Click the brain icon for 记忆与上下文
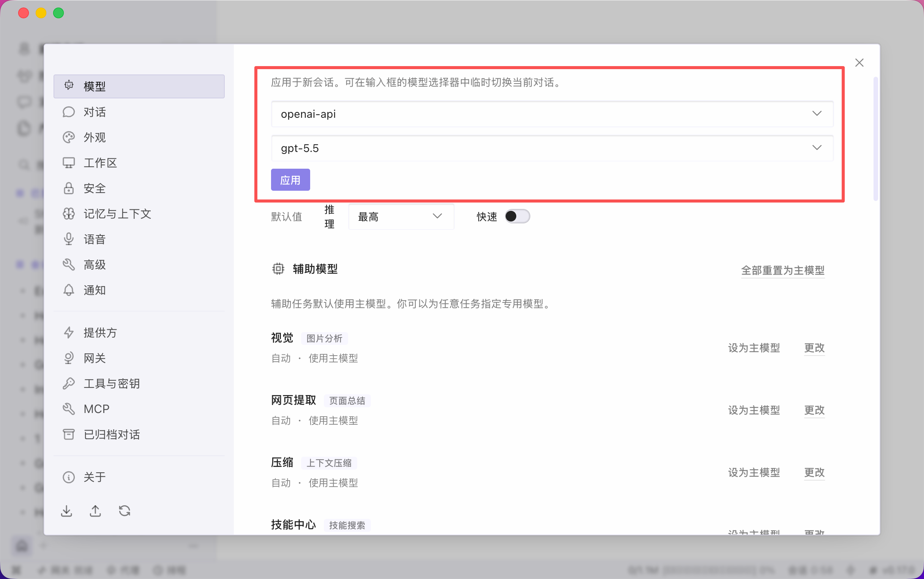The width and height of the screenshot is (924, 579). [x=69, y=214]
